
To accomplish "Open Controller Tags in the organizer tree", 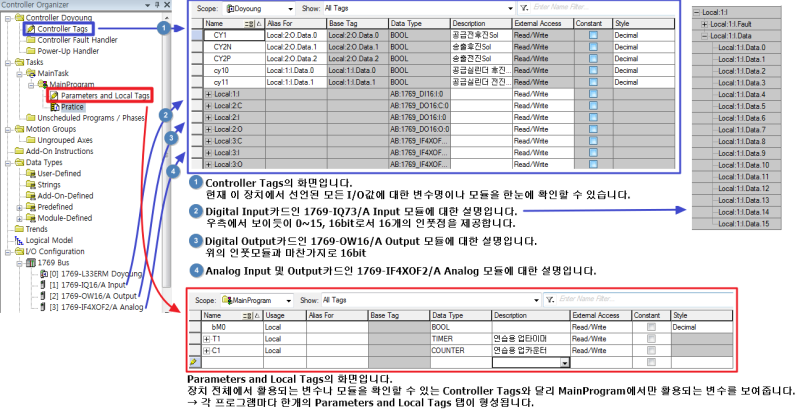I will (x=63, y=29).
